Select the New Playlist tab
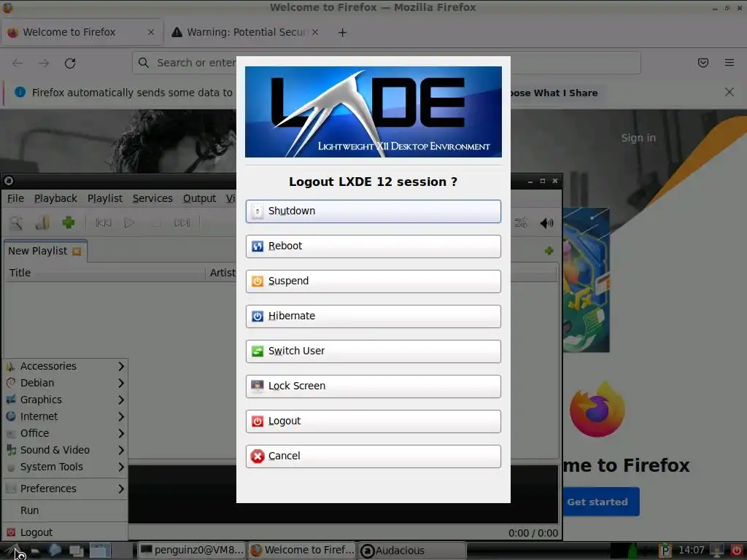This screenshot has width=747, height=560. click(44, 251)
